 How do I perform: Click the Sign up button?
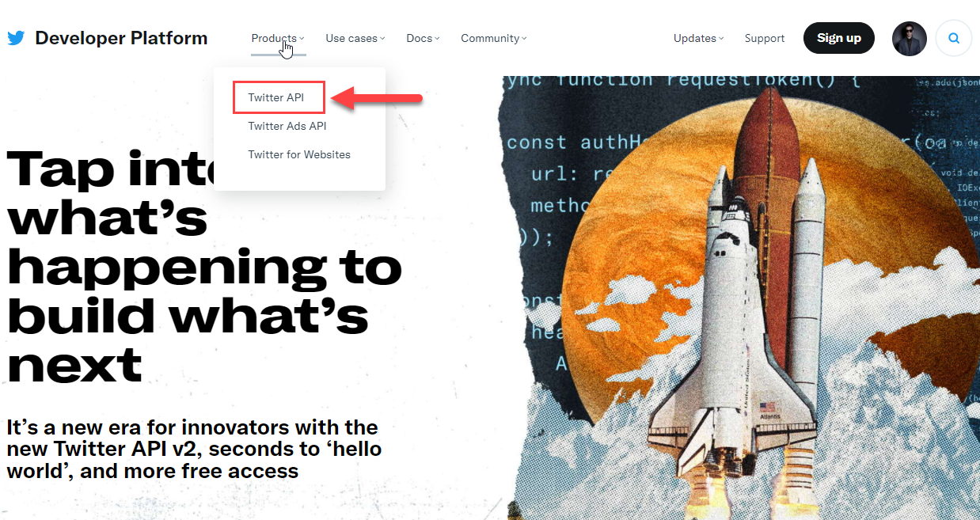[839, 38]
